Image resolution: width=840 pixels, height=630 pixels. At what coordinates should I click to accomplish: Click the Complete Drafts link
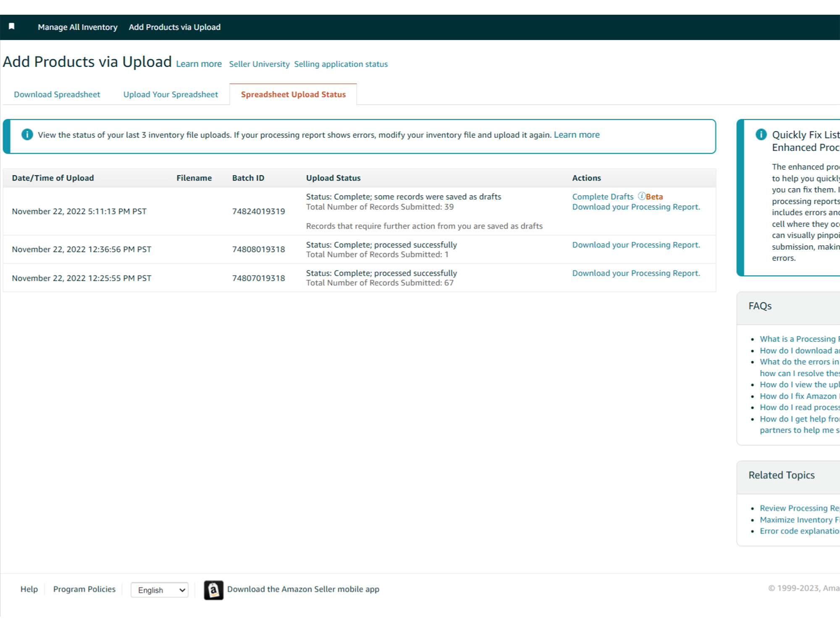coord(603,197)
